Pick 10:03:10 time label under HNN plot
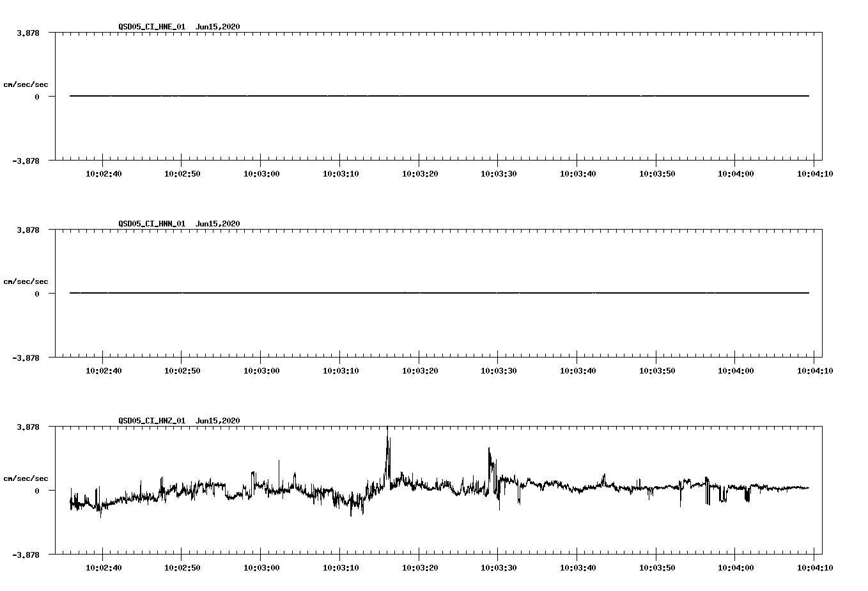 coord(340,370)
